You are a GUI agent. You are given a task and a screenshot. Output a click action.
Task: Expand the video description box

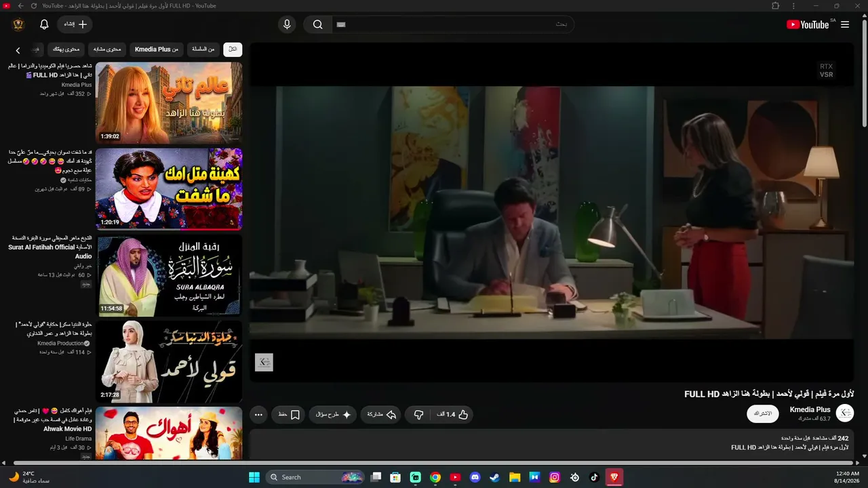(x=552, y=444)
